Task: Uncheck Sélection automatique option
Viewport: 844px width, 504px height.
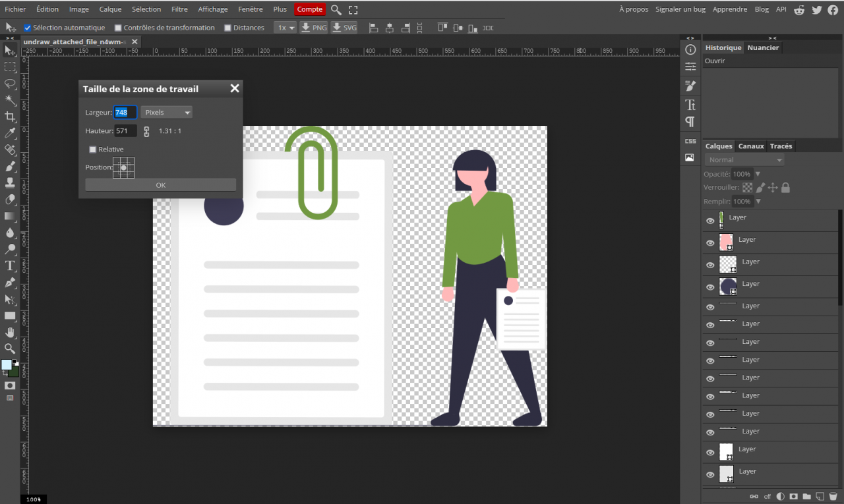Action: [28, 28]
